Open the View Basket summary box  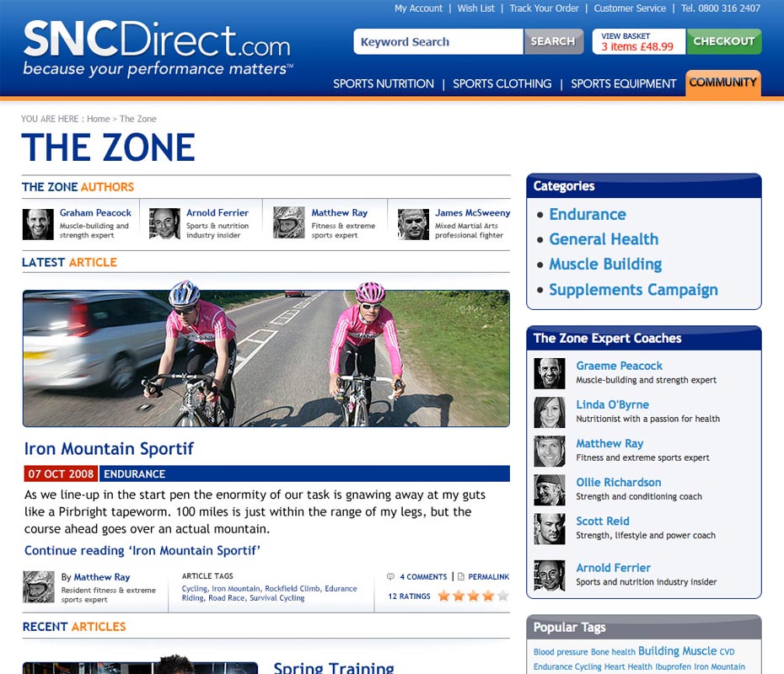pyautogui.click(x=638, y=41)
